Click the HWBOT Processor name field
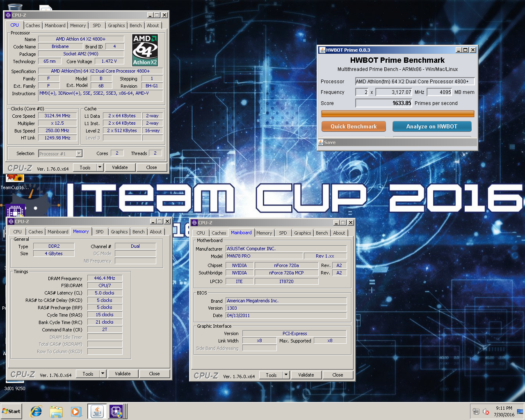The width and height of the screenshot is (525, 420). coord(415,81)
